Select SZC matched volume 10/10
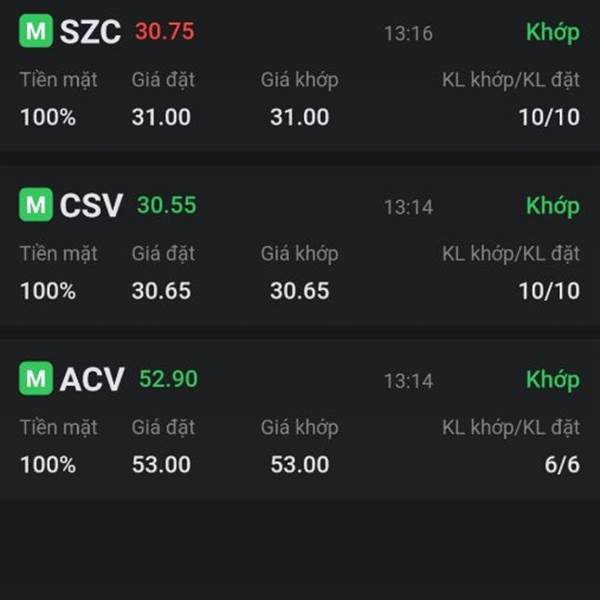The image size is (600, 600). point(549,117)
